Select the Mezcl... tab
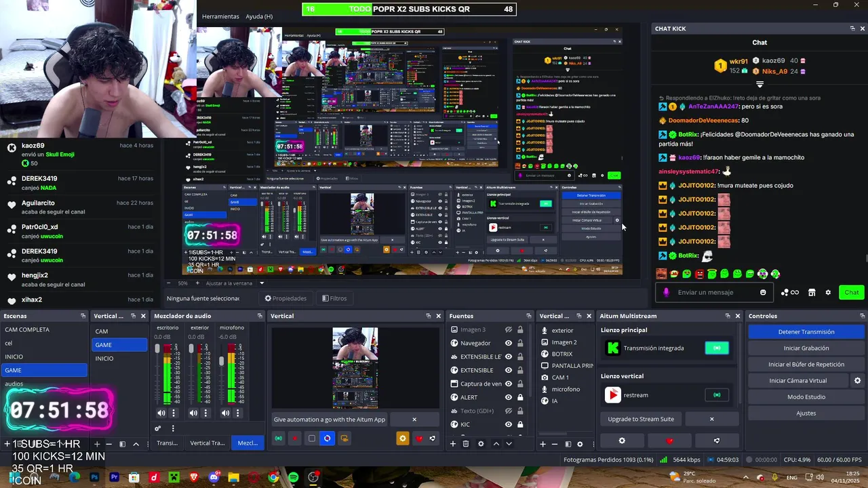868x488 pixels. [x=248, y=443]
